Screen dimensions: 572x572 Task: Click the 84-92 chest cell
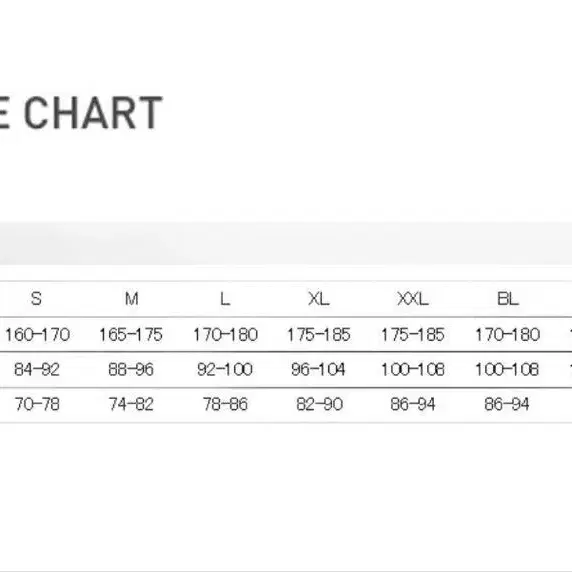[37, 370]
